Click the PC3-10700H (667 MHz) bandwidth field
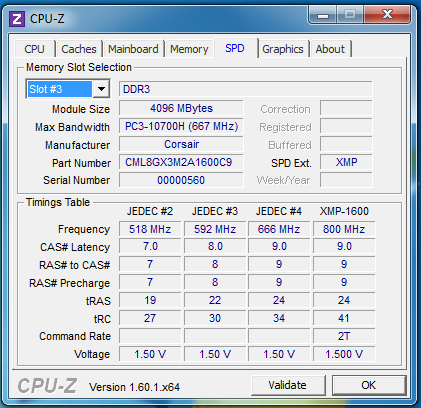The image size is (421, 408). (x=181, y=126)
